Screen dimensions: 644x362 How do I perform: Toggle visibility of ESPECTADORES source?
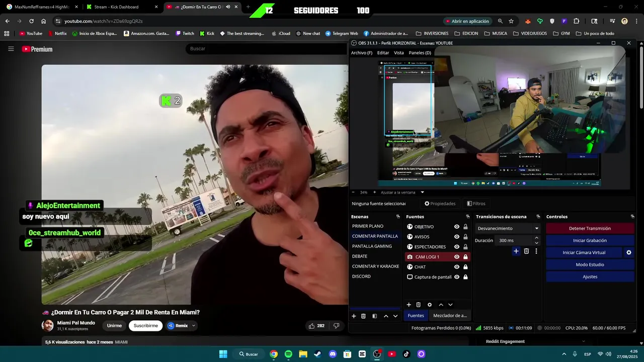pyautogui.click(x=457, y=247)
